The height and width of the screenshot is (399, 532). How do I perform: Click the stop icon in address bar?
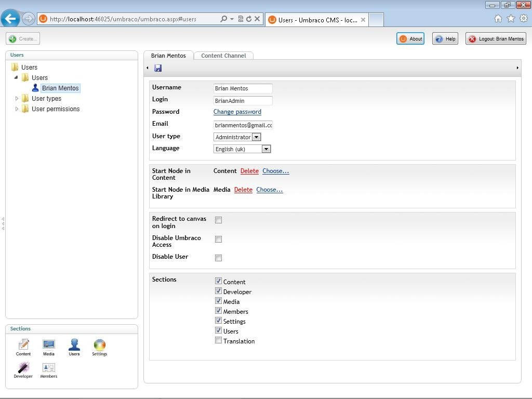point(257,19)
